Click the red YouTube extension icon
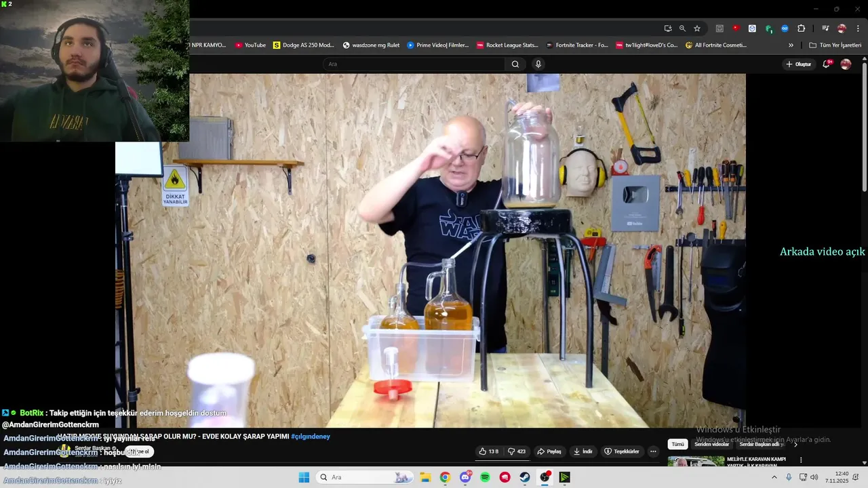Image resolution: width=868 pixels, height=488 pixels. 736,28
